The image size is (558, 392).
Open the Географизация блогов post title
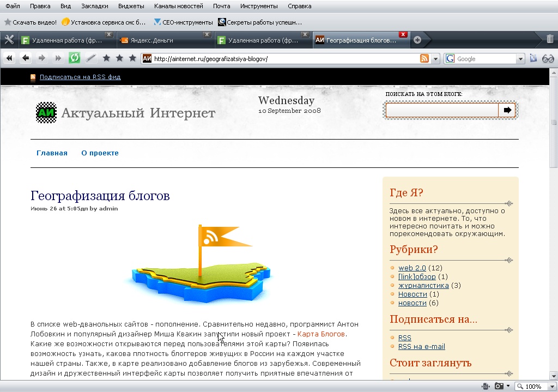100,196
